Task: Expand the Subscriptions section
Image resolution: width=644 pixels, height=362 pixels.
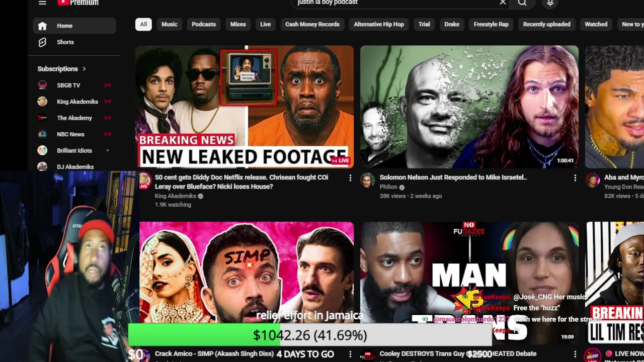Action: click(62, 69)
